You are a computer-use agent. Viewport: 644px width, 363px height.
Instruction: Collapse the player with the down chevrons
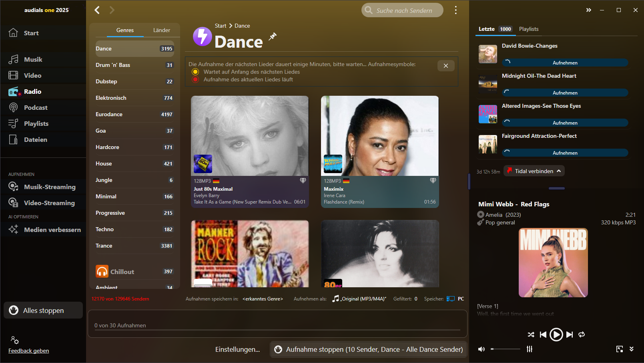[632, 349]
